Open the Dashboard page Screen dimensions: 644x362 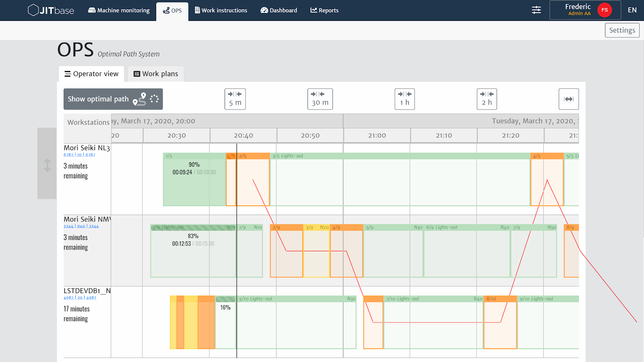(x=279, y=10)
